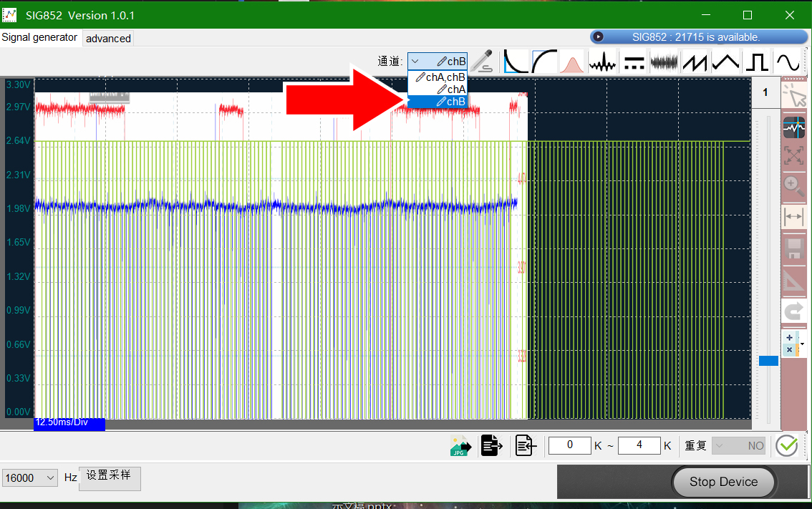The height and width of the screenshot is (509, 812).
Task: Click the exponential decay curve icon
Action: (x=516, y=62)
